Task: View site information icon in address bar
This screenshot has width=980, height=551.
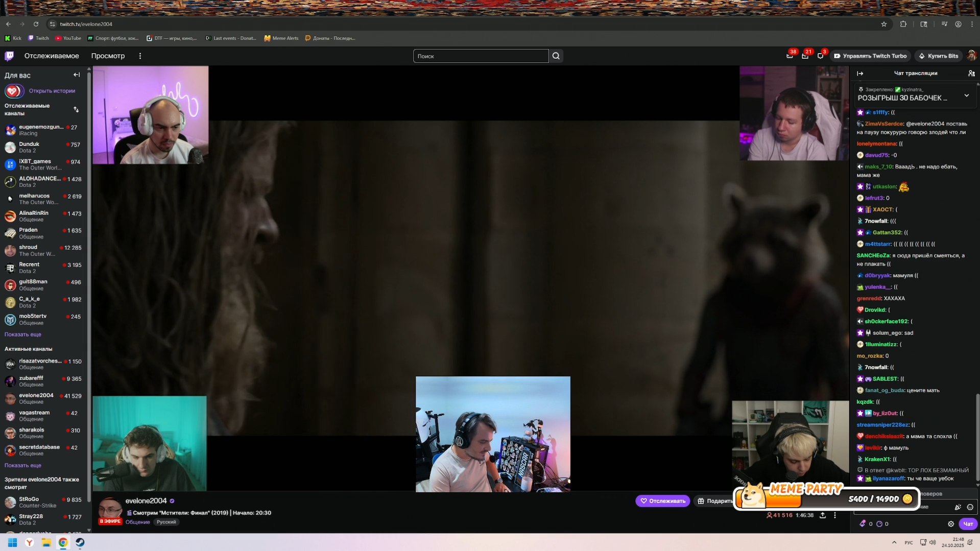Action: [x=52, y=24]
